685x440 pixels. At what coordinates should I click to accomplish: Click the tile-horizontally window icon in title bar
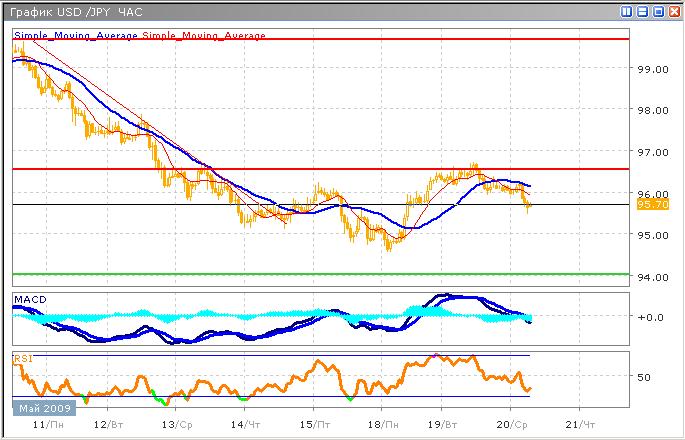click(x=641, y=11)
